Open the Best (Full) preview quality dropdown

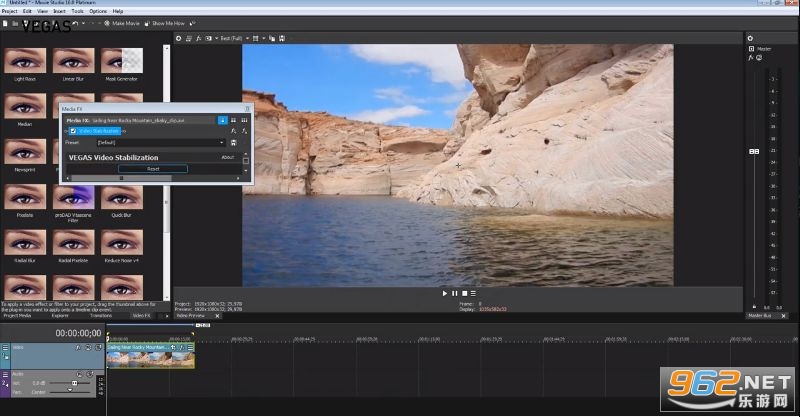tap(235, 38)
